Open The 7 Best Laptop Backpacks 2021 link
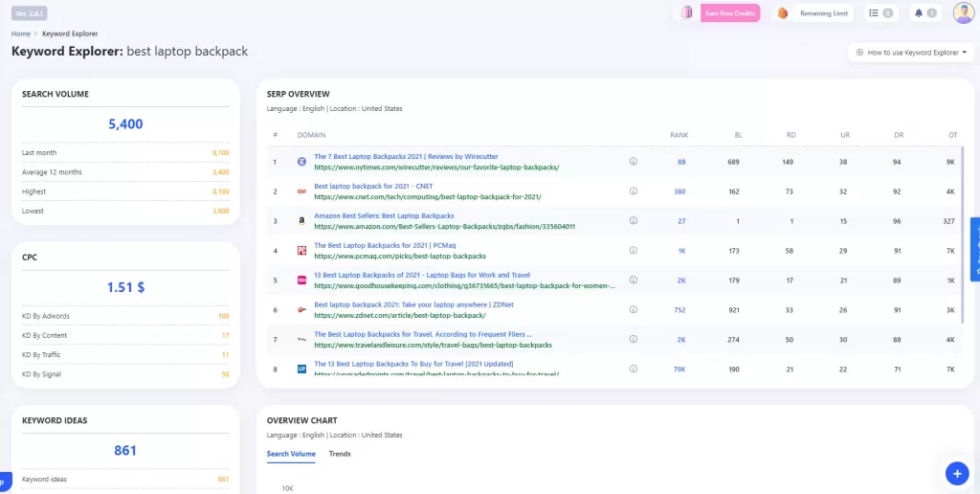Image resolution: width=980 pixels, height=494 pixels. tap(406, 156)
